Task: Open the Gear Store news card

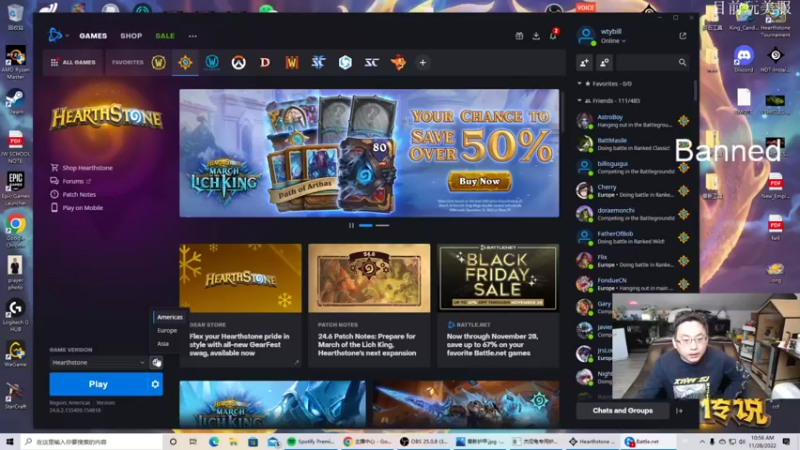Action: click(240, 305)
